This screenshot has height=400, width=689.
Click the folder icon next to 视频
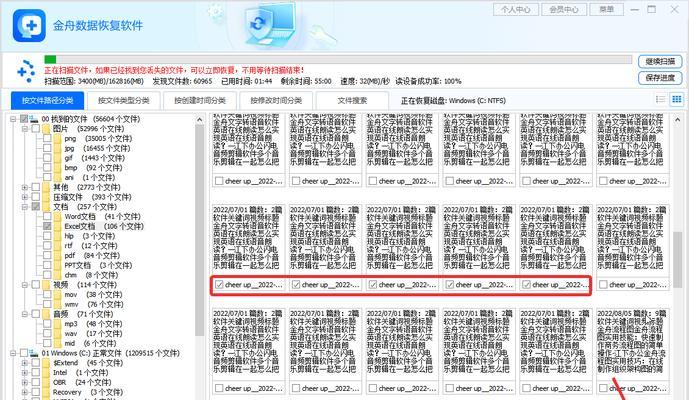(47, 285)
